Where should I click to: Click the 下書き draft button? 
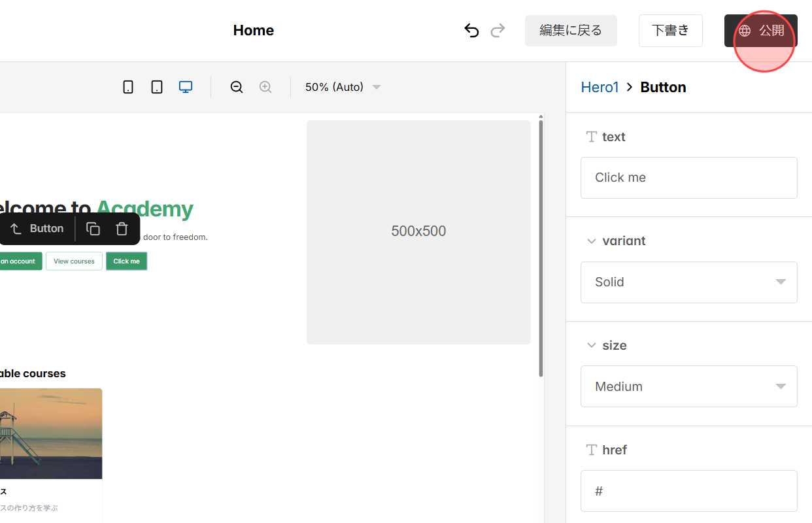point(670,31)
